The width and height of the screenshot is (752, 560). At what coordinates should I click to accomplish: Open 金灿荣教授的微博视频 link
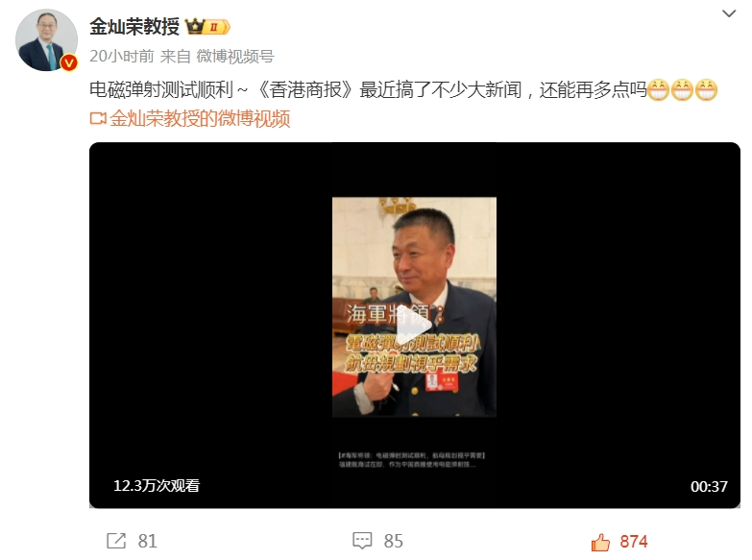click(200, 118)
